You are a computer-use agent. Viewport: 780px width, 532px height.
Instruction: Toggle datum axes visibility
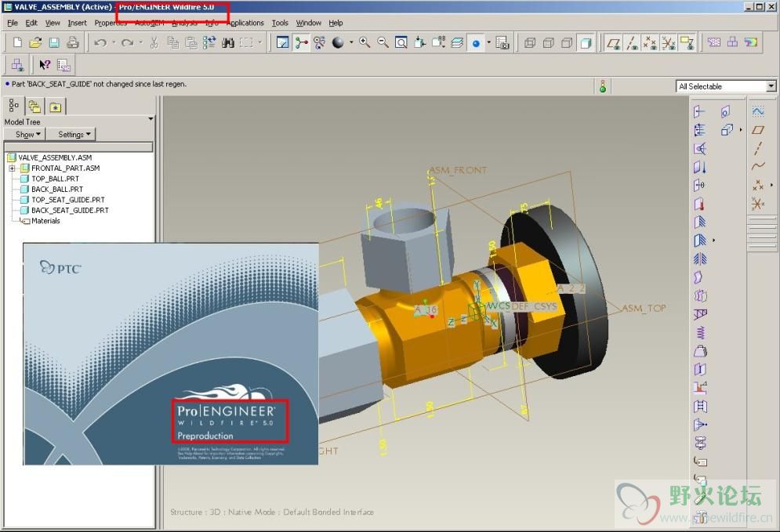[x=632, y=43]
